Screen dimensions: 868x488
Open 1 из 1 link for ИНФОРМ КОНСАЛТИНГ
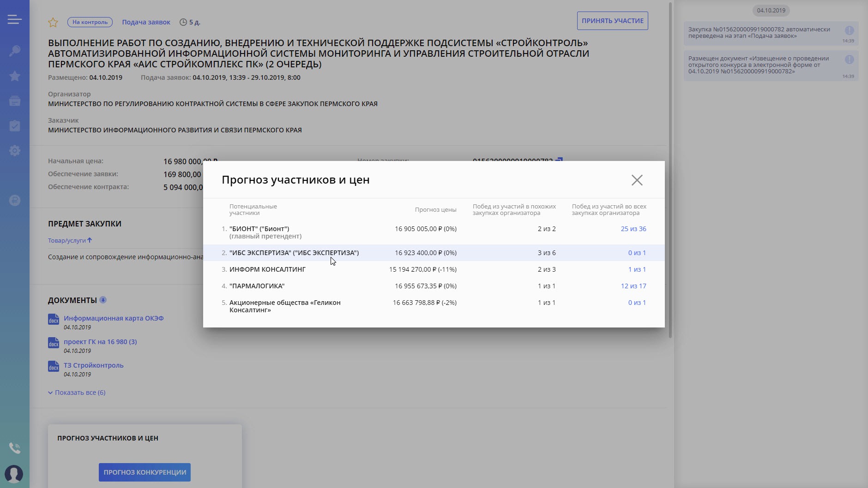pos(637,269)
